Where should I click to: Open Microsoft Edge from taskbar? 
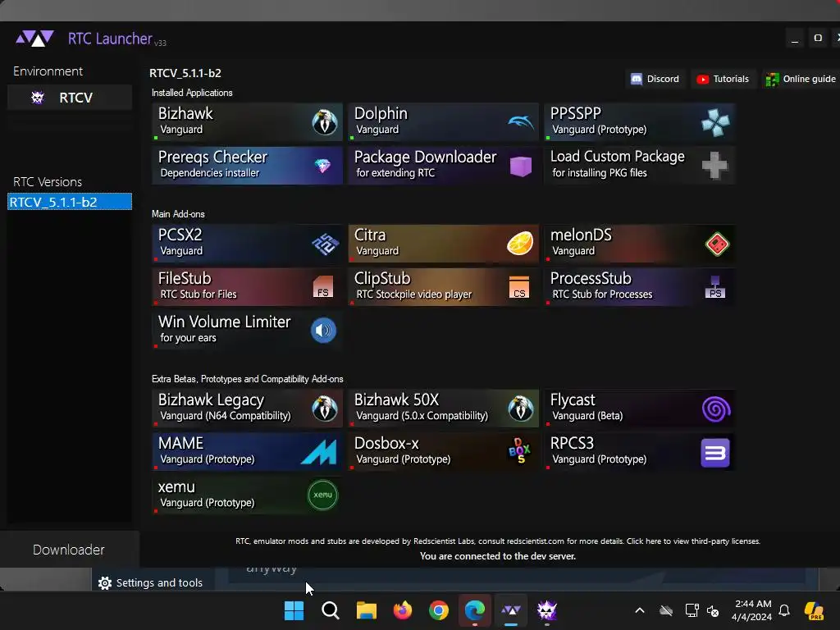click(475, 610)
